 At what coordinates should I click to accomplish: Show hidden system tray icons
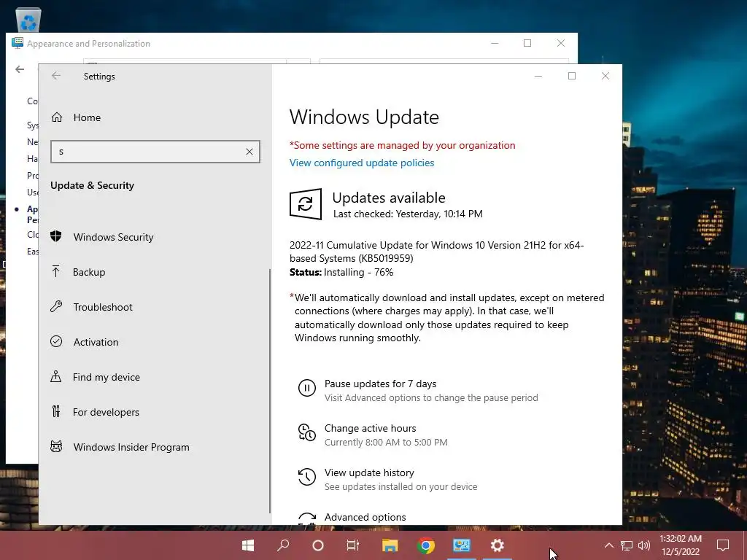[609, 545]
